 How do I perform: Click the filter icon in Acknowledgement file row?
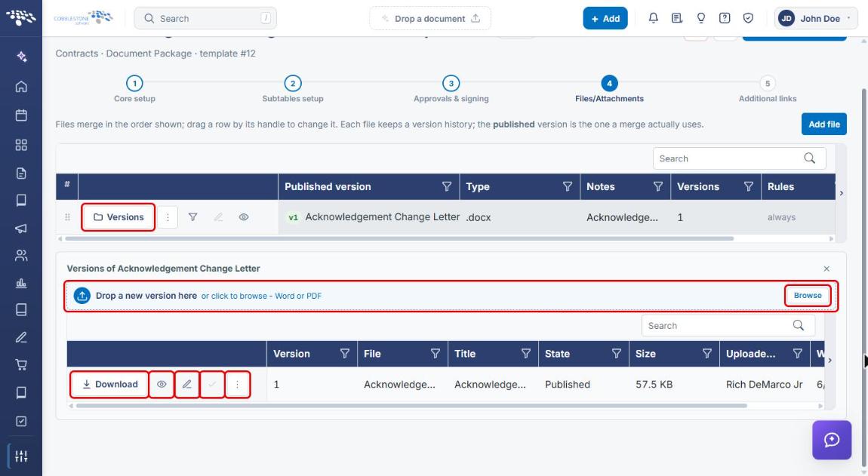(x=192, y=217)
